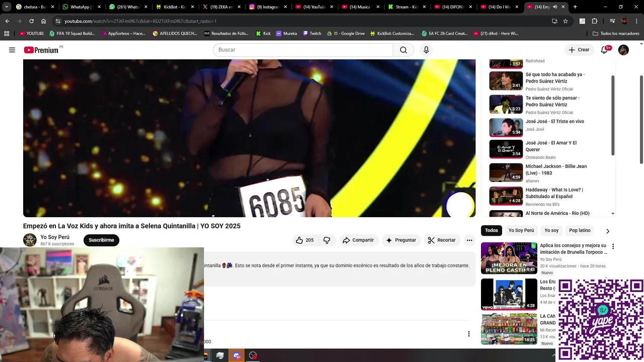This screenshot has height=362, width=644.
Task: Click the YouTube search input field
Action: 303,50
